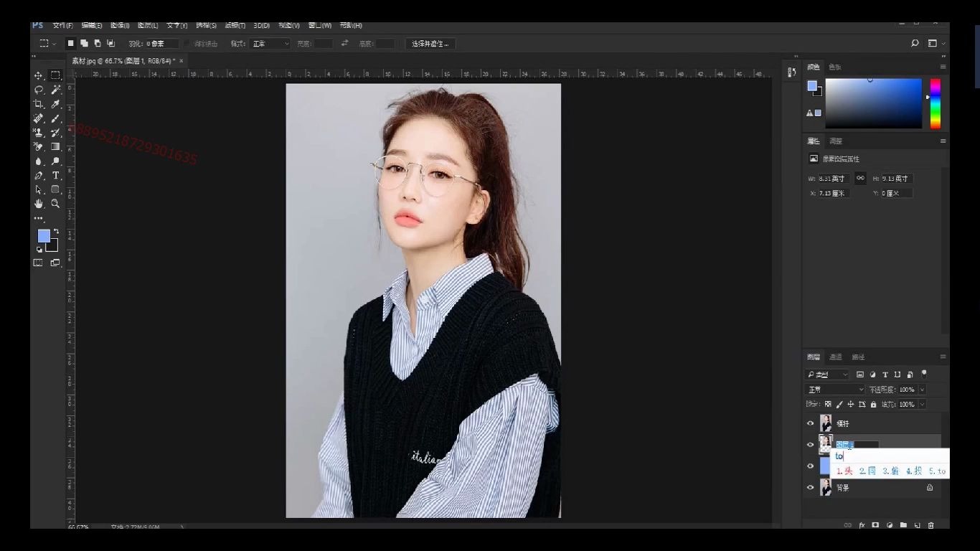Toggle visibility of the layer being renamed

tap(811, 445)
